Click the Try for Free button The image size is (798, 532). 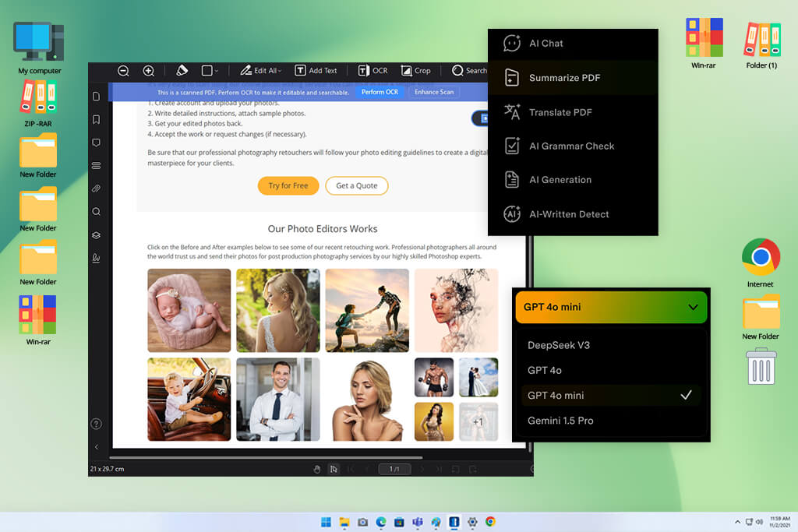(288, 185)
